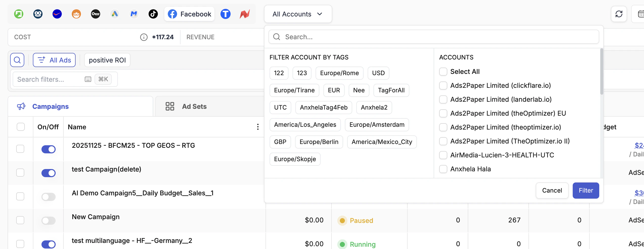Filter accounts by tag 123
This screenshot has width=644, height=249.
click(x=302, y=73)
